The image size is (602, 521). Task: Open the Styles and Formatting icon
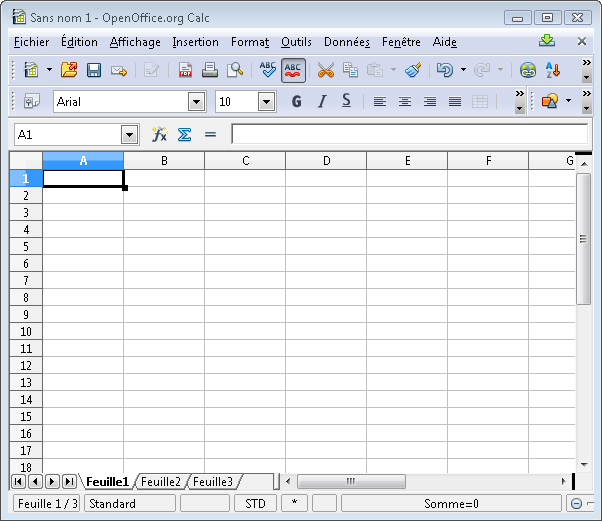[31, 102]
